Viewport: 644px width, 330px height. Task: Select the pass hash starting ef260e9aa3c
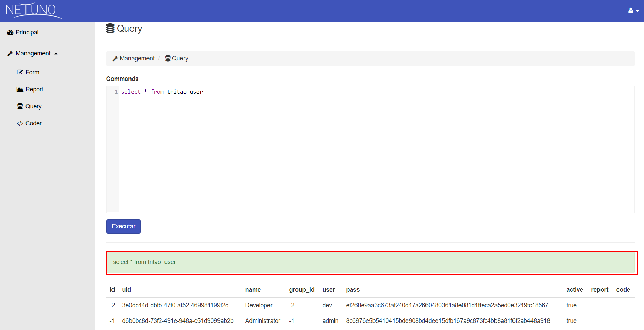click(x=447, y=305)
